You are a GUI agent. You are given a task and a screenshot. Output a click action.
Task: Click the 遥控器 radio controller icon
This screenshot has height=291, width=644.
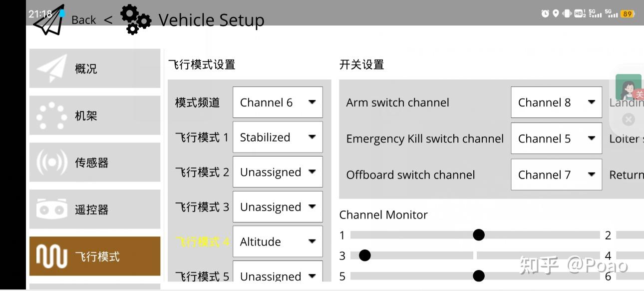(51, 209)
